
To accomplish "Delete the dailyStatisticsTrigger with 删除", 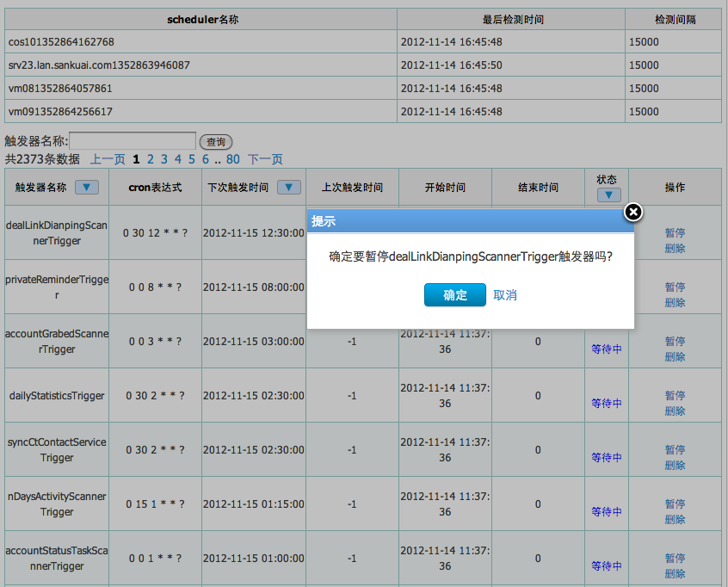I will [x=675, y=411].
